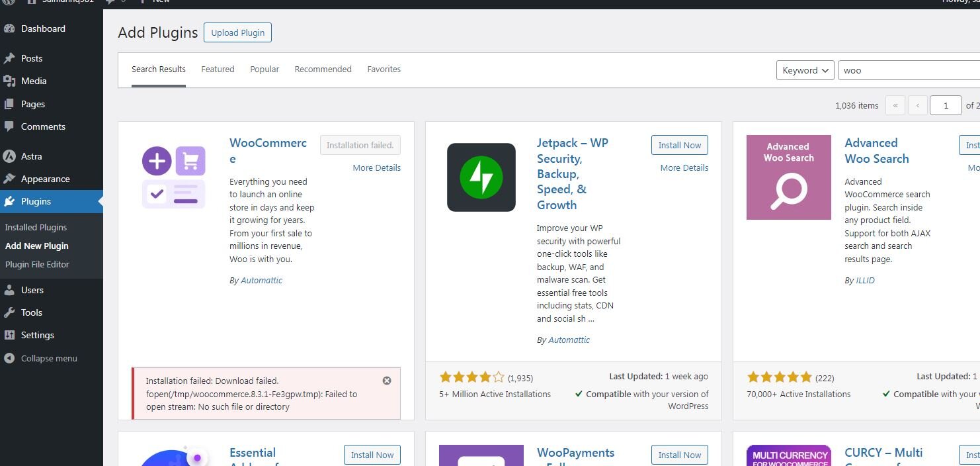Click the Plugins plug icon
Screen dimensions: 980x466
(9, 201)
